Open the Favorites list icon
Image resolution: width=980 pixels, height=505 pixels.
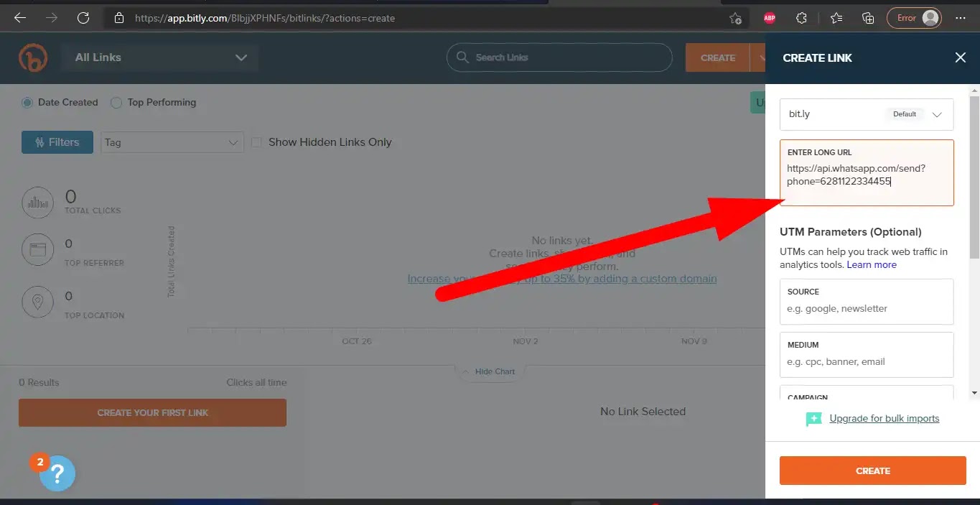point(836,18)
